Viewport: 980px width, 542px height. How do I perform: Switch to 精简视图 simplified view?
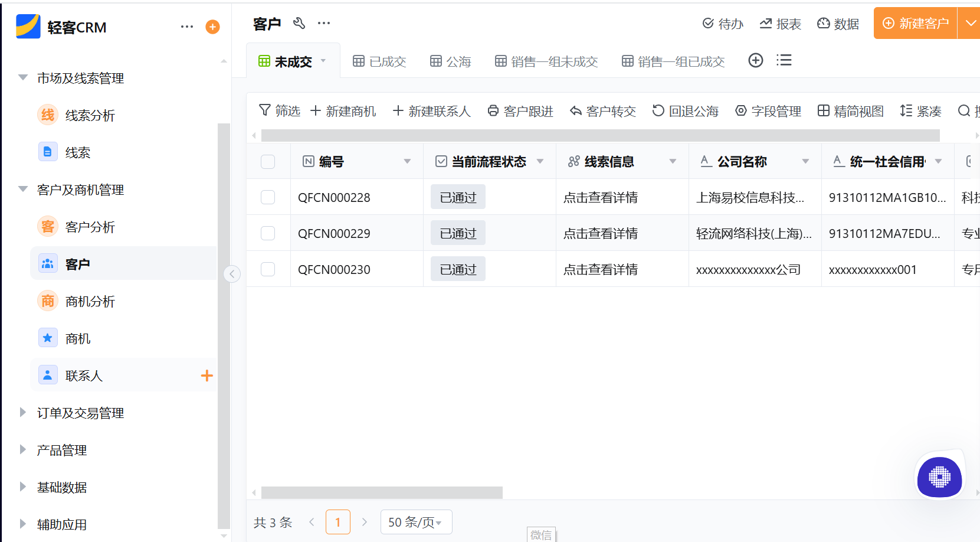(x=850, y=111)
